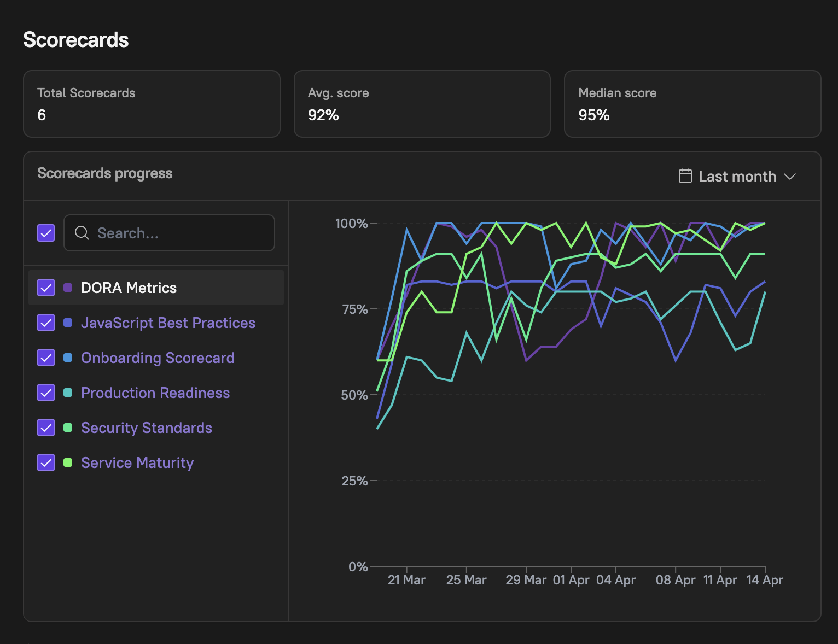The height and width of the screenshot is (644, 838).
Task: Click the Median score card
Action: tap(692, 104)
